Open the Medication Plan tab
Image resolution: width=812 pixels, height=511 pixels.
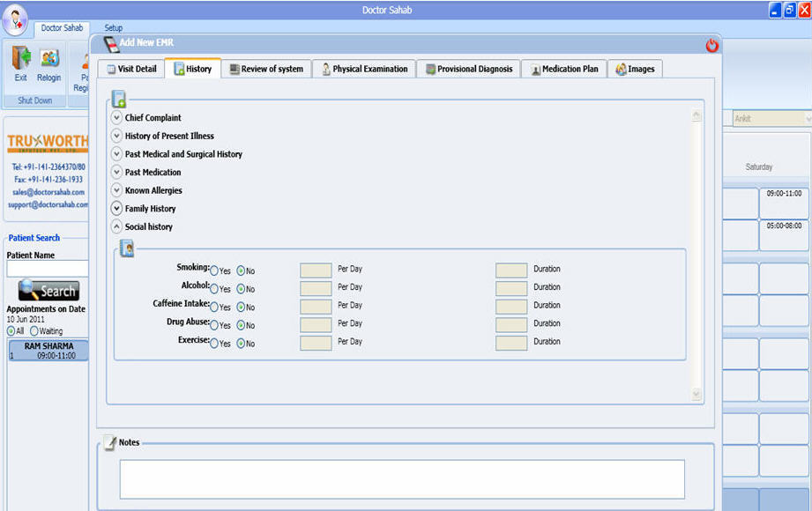coord(563,69)
